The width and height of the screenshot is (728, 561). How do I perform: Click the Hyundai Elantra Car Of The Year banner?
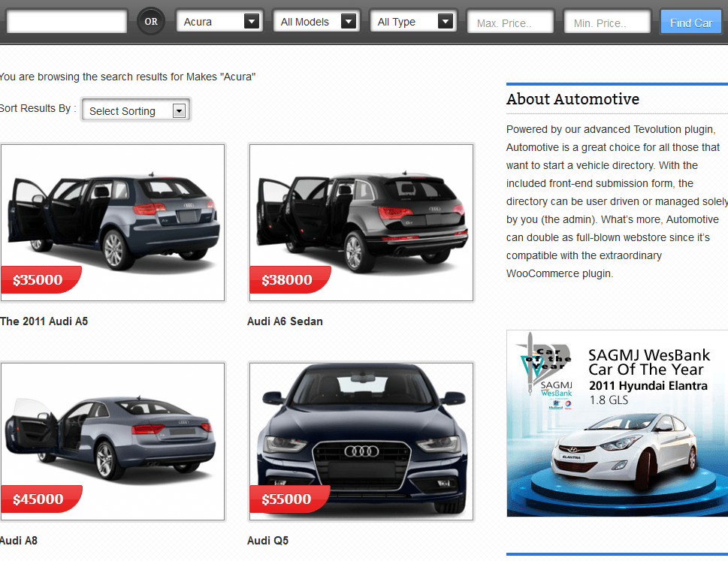click(617, 423)
